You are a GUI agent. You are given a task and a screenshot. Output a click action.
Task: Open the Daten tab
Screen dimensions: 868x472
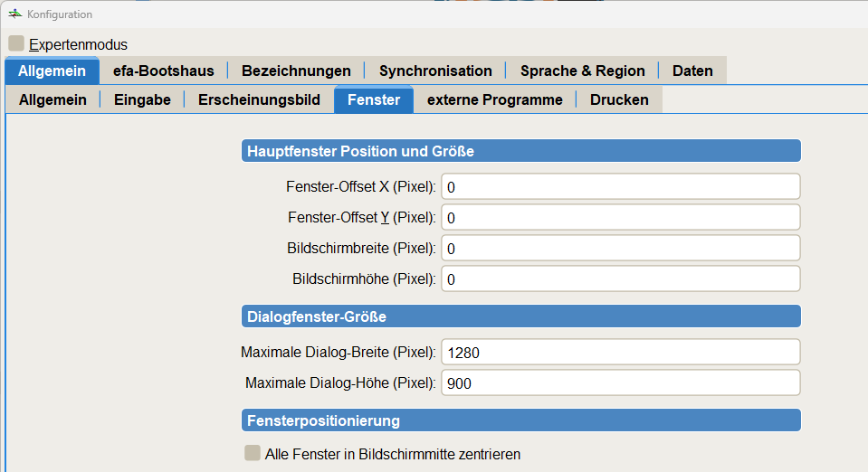(x=692, y=71)
